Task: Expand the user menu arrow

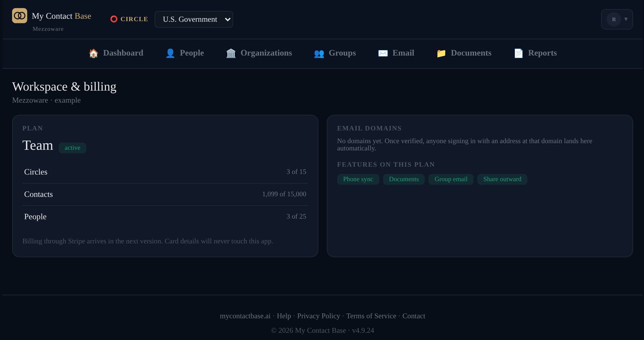Action: pyautogui.click(x=626, y=19)
